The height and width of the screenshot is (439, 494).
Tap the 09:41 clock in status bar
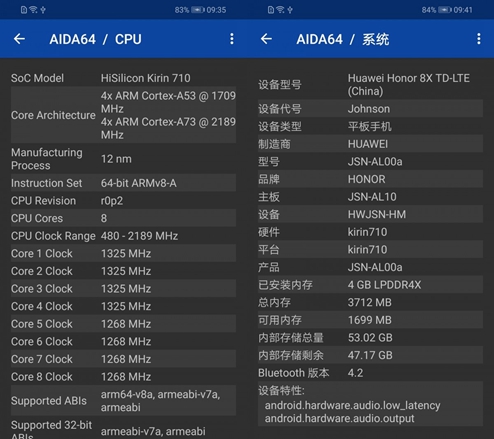click(463, 10)
